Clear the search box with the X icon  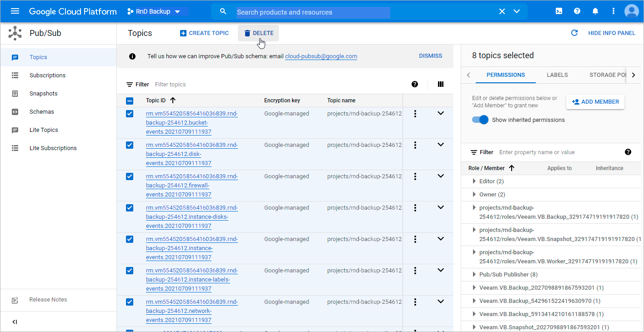[502, 11]
